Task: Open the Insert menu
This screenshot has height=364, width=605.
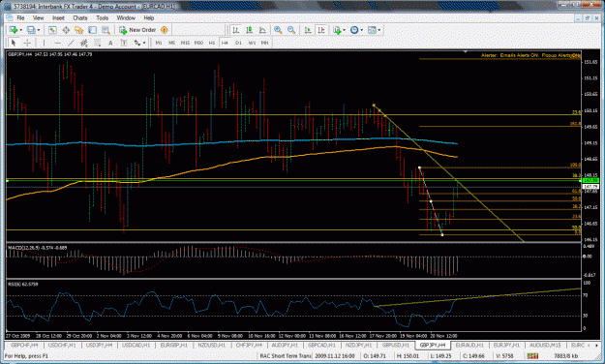Action: coord(58,17)
